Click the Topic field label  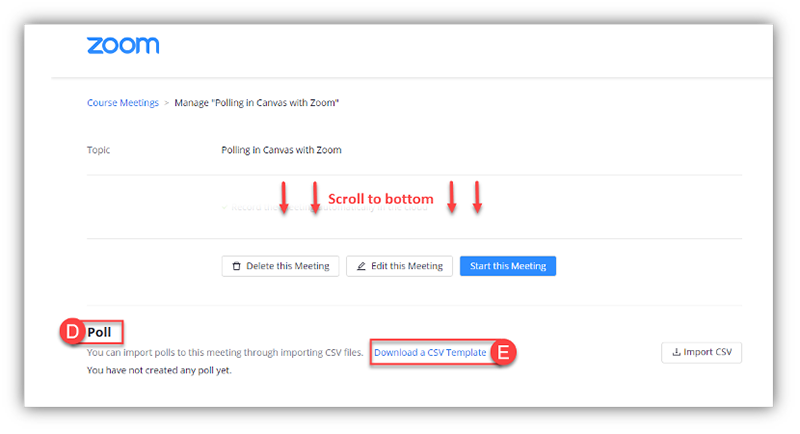(x=99, y=150)
